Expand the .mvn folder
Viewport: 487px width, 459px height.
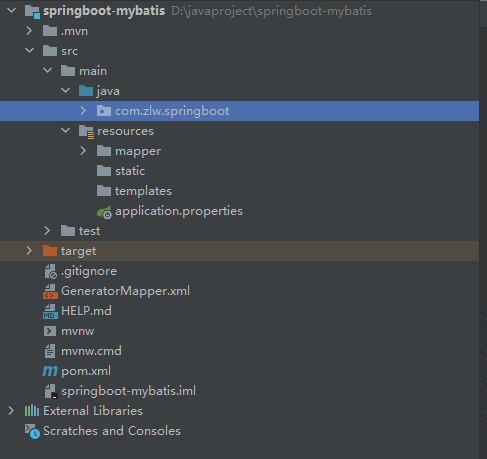tap(29, 31)
